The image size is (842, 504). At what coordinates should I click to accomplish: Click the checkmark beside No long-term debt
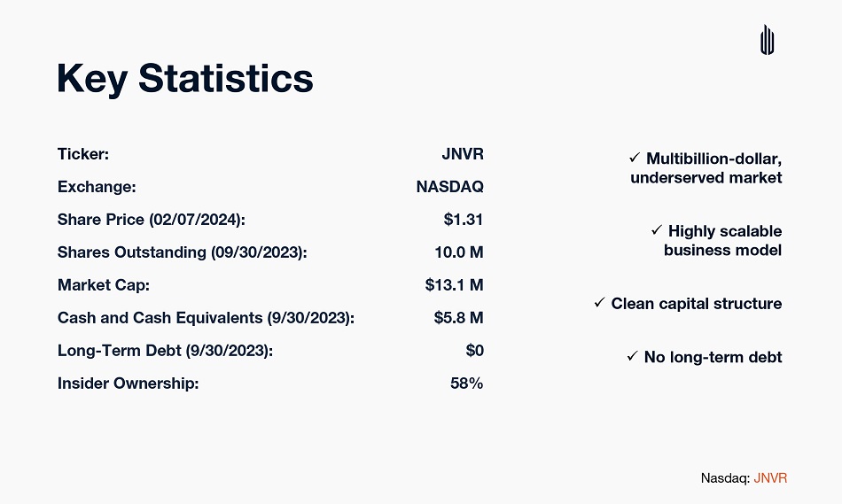[x=633, y=356]
